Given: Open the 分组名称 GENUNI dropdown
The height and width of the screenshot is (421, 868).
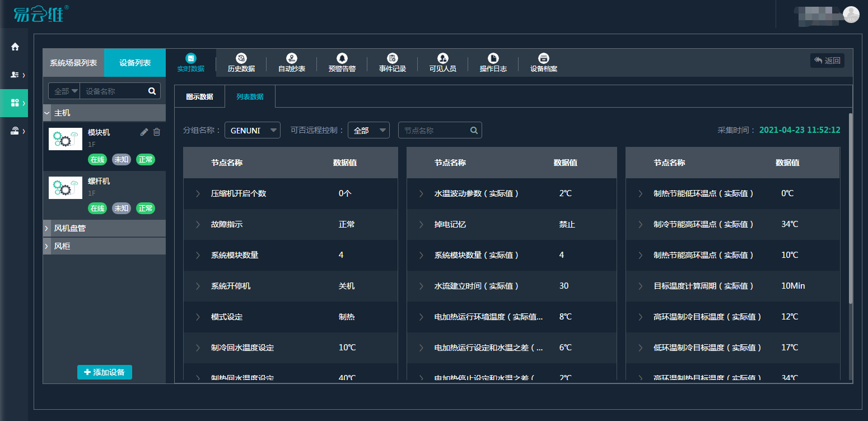Looking at the screenshot, I should 253,130.
